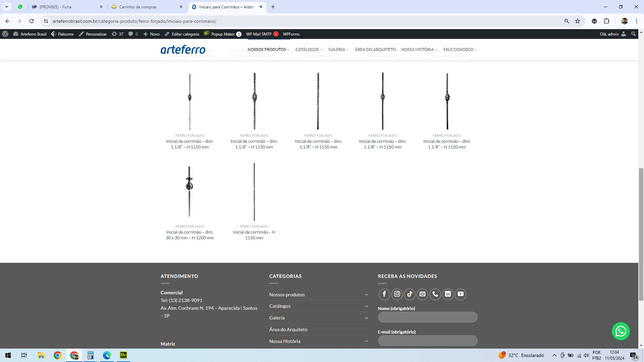Open the YouTube social icon
The width and height of the screenshot is (644, 362).
coord(461,294)
